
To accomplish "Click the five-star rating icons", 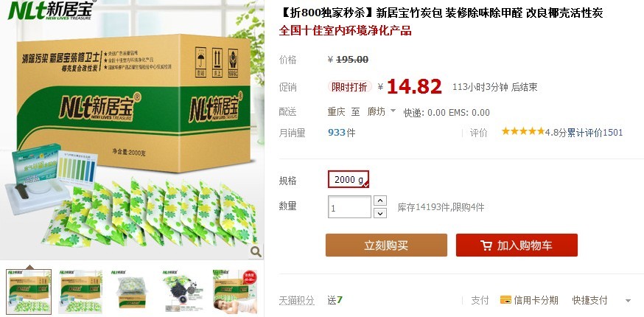I will click(x=523, y=131).
